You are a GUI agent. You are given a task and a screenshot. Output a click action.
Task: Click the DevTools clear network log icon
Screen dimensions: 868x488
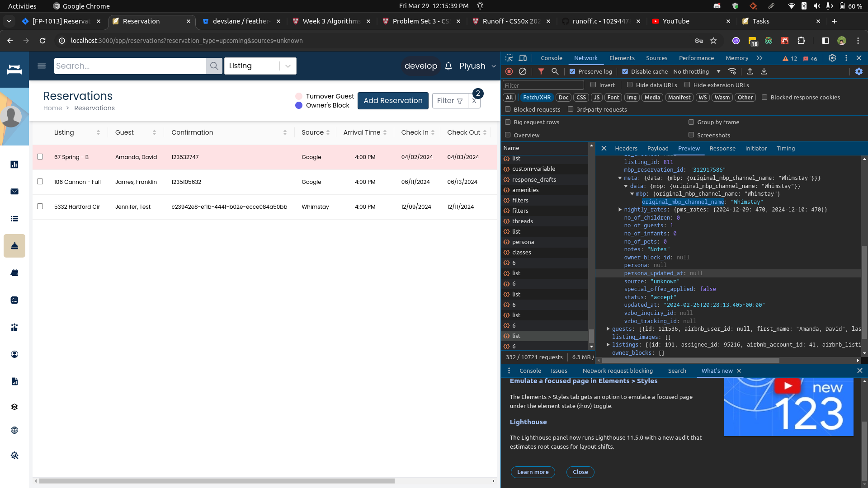(523, 71)
